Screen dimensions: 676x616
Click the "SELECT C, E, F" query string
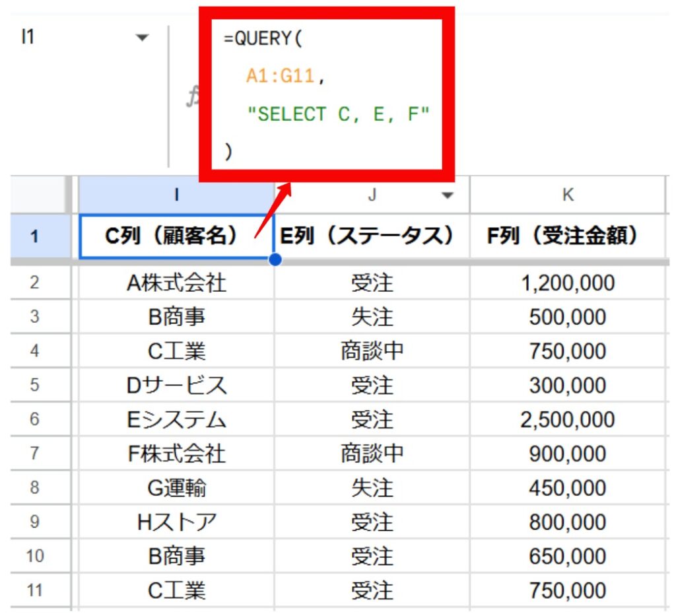pos(339,114)
